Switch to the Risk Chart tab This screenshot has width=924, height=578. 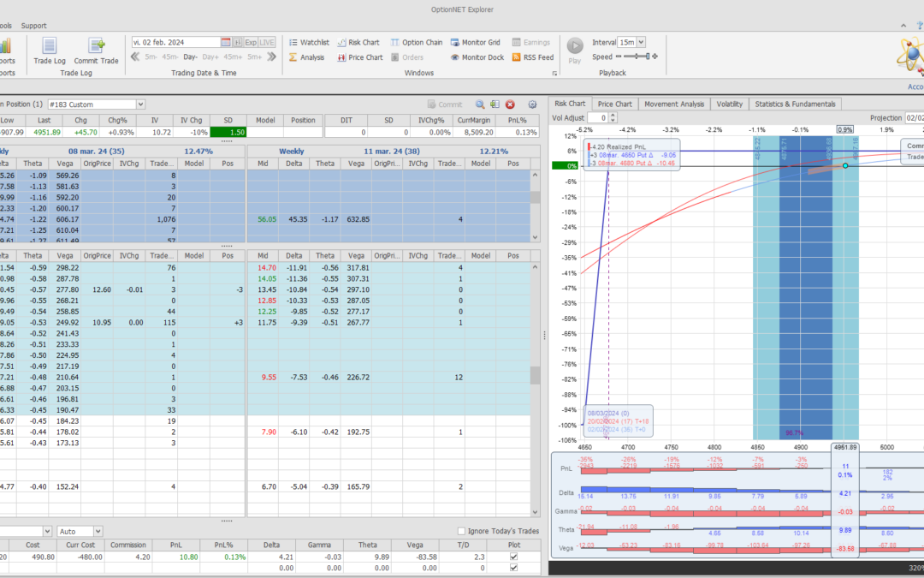click(x=570, y=104)
